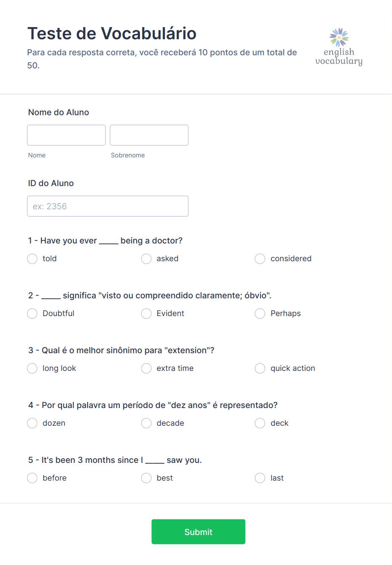Click the Nome first name field
392x565 pixels.
(66, 135)
